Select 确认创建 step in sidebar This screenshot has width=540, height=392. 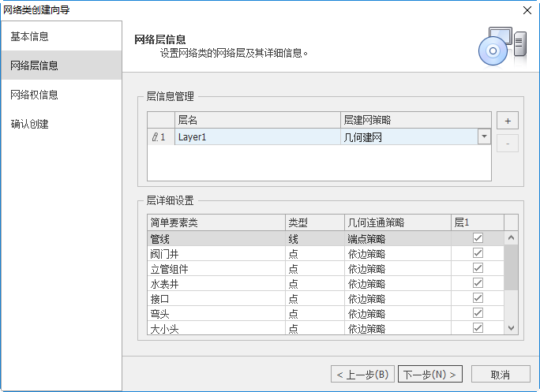pyautogui.click(x=61, y=124)
